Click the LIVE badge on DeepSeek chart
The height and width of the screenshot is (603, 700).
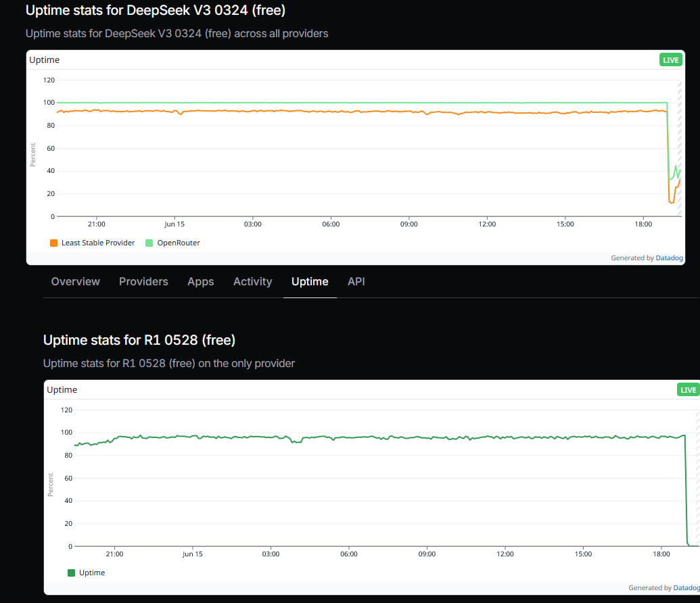point(670,59)
